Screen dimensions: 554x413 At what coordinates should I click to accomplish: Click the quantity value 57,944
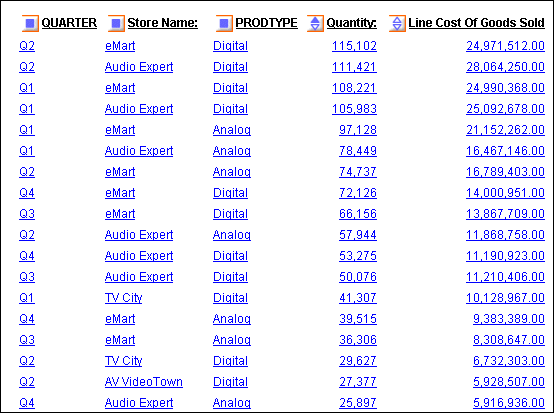click(x=358, y=235)
